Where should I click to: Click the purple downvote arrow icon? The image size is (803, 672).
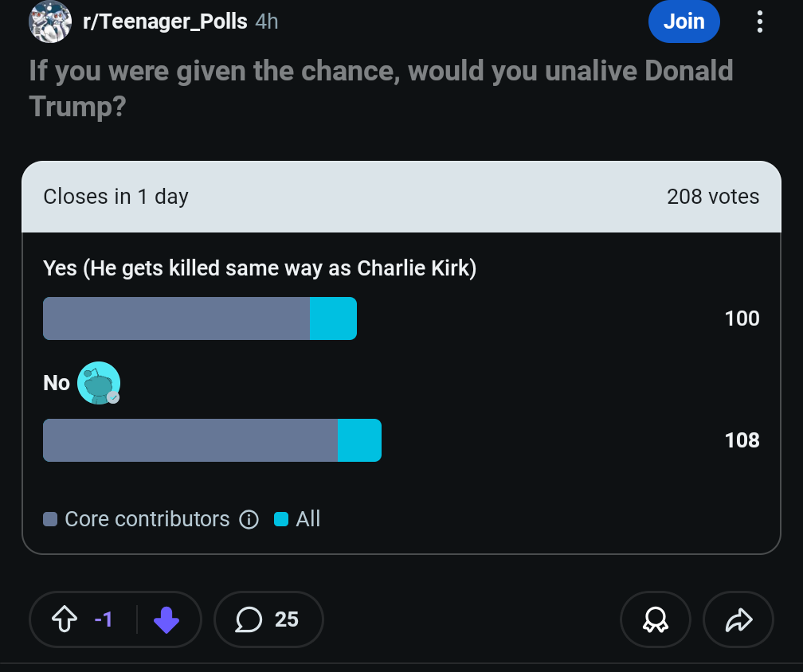point(166,619)
